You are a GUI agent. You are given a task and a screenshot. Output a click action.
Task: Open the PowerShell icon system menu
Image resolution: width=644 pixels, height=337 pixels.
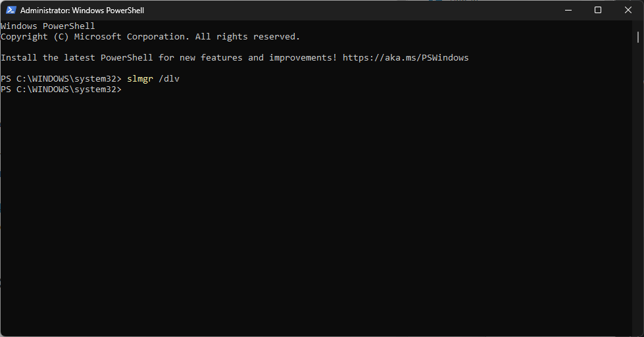pos(11,11)
